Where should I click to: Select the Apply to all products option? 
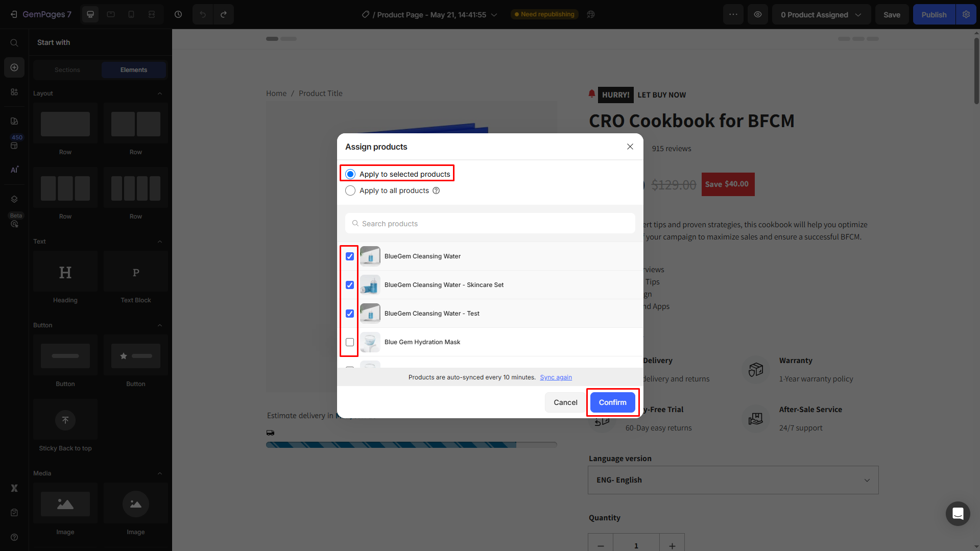(x=350, y=190)
